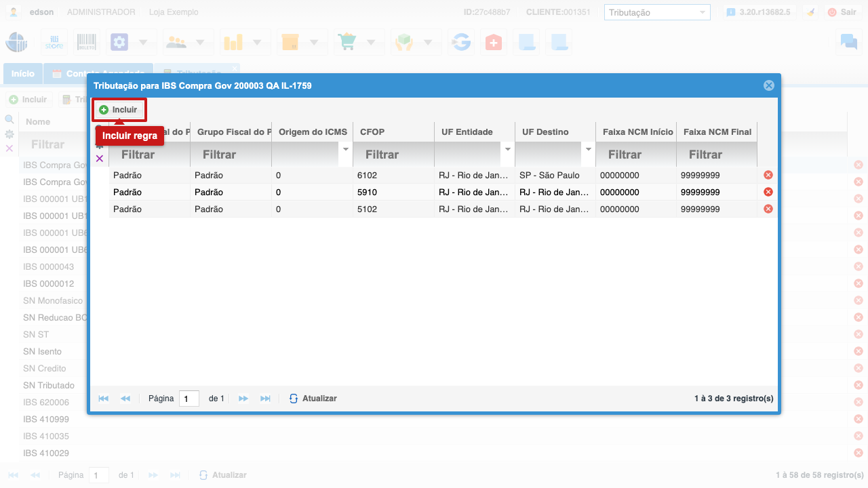
Task: Delete the rule row with CFOP 5102
Action: click(x=768, y=209)
